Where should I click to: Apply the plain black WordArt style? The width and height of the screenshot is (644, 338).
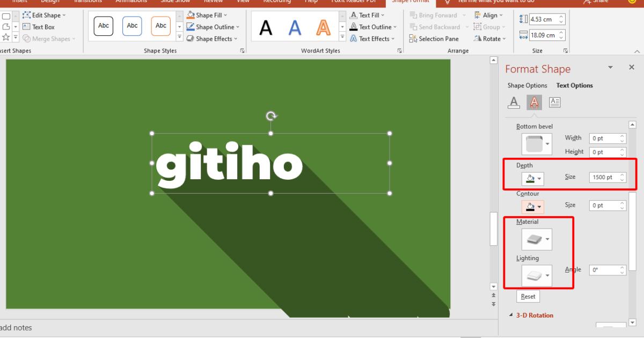click(x=266, y=27)
